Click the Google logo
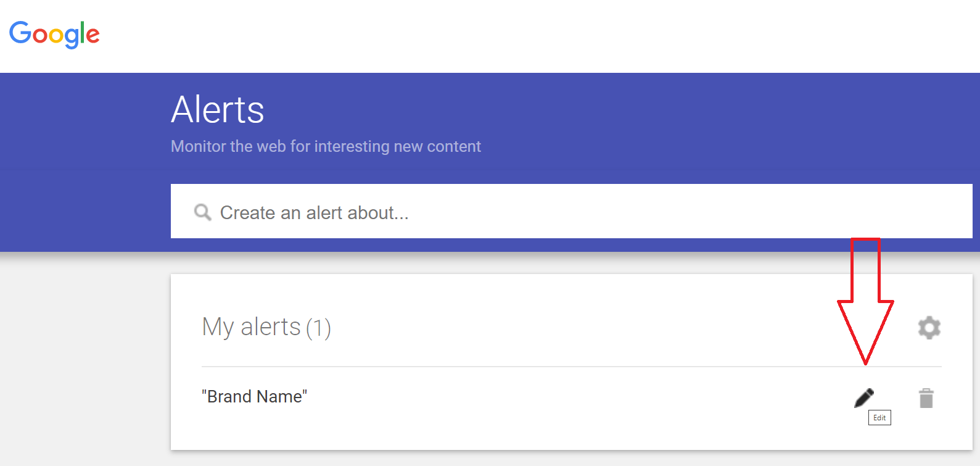This screenshot has height=466, width=980. (x=54, y=34)
